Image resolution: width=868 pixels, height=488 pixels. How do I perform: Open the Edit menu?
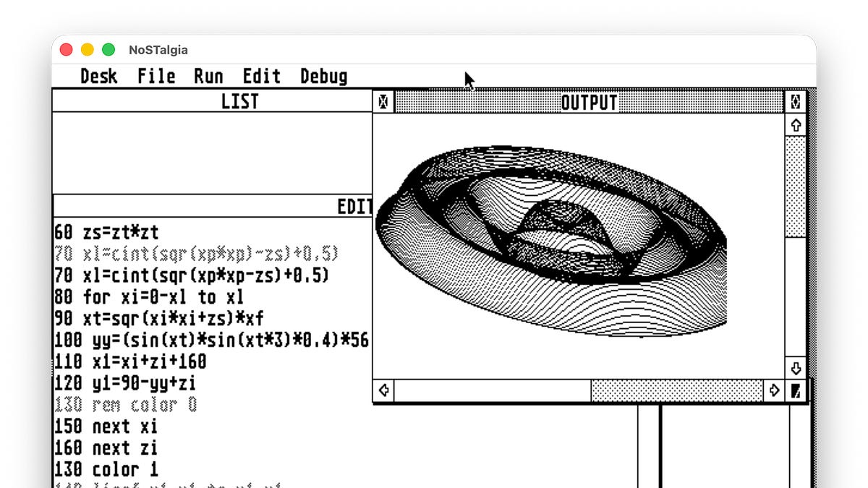pos(261,76)
